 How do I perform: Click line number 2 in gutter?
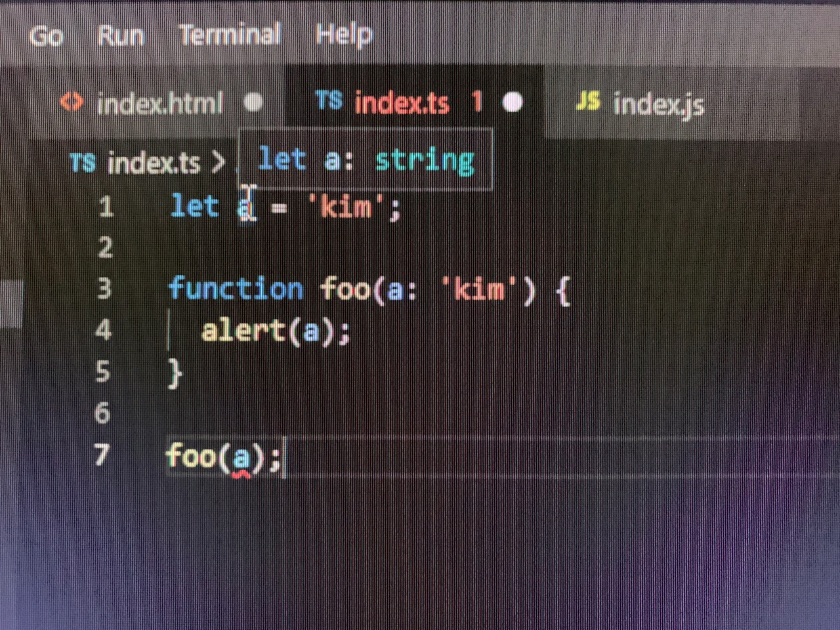[105, 248]
